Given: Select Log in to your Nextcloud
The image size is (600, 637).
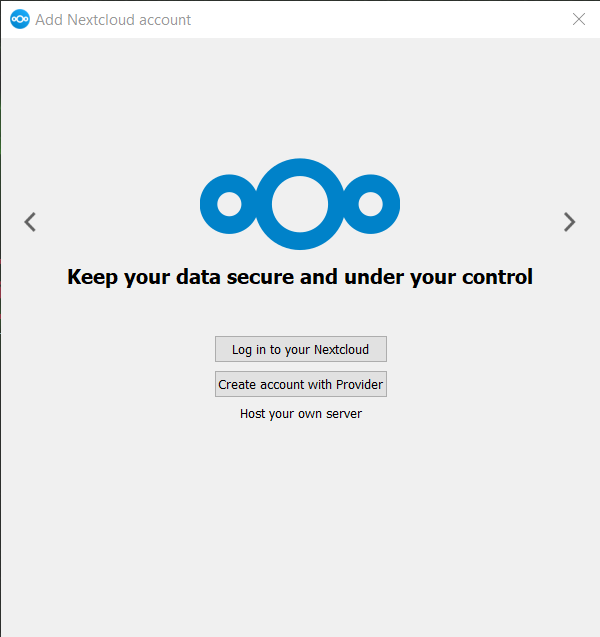Looking at the screenshot, I should tap(301, 349).
